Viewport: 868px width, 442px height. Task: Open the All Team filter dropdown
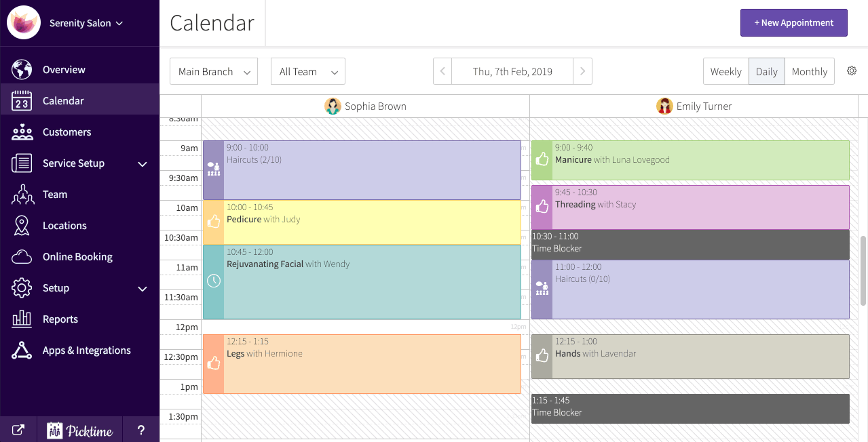[x=307, y=71]
